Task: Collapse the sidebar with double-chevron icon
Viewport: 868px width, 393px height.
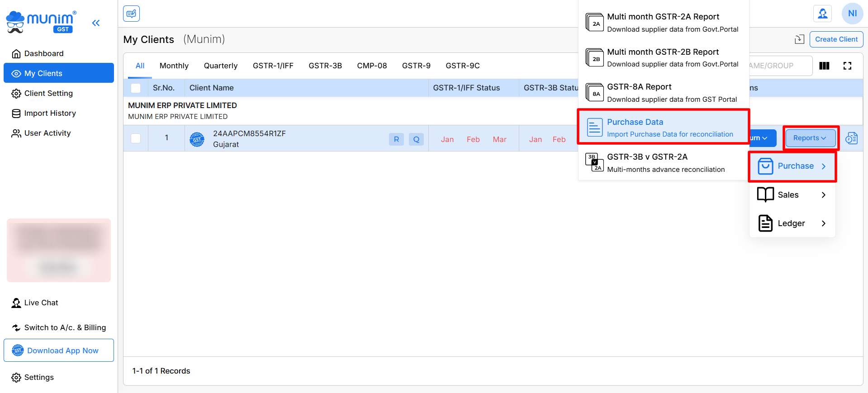Action: [x=95, y=23]
